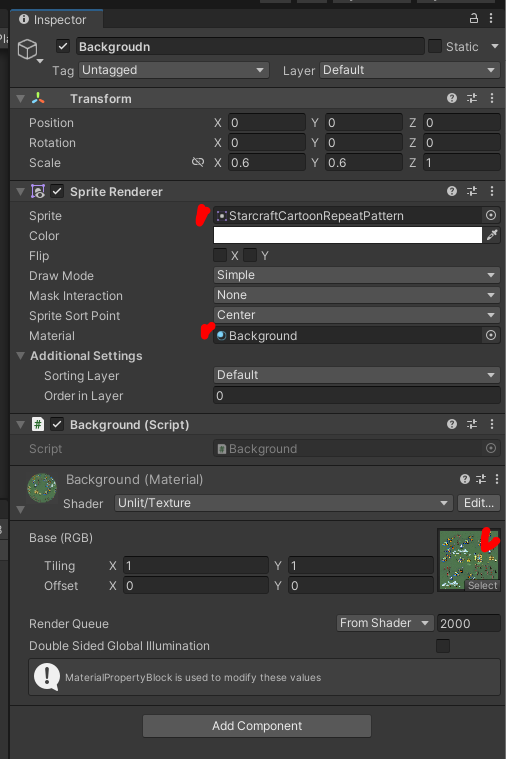Disable the Sprite Renderer checkbox

[57, 191]
